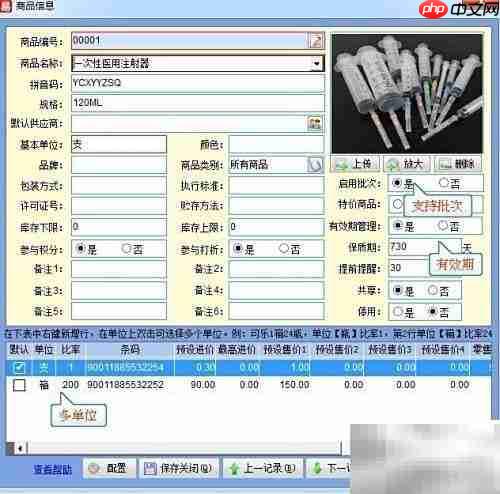The image size is (500, 494).
Task: Select 参与打折 否 radio button
Action: point(284,248)
